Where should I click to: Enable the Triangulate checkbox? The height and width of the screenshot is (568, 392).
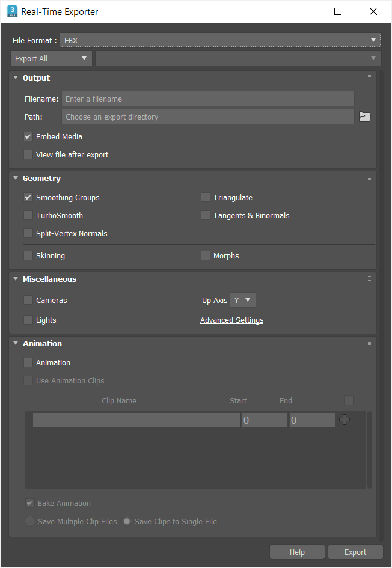click(x=206, y=198)
